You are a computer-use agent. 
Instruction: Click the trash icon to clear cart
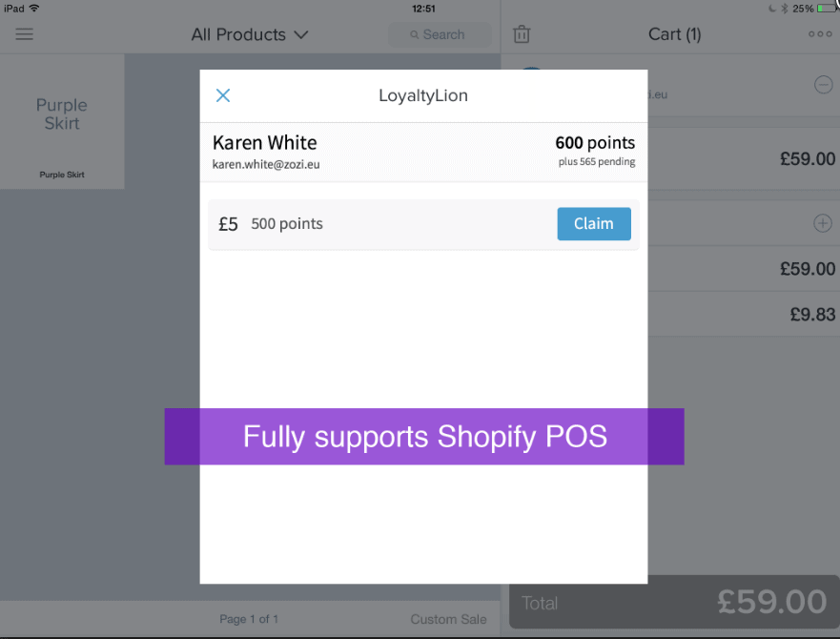click(x=522, y=34)
